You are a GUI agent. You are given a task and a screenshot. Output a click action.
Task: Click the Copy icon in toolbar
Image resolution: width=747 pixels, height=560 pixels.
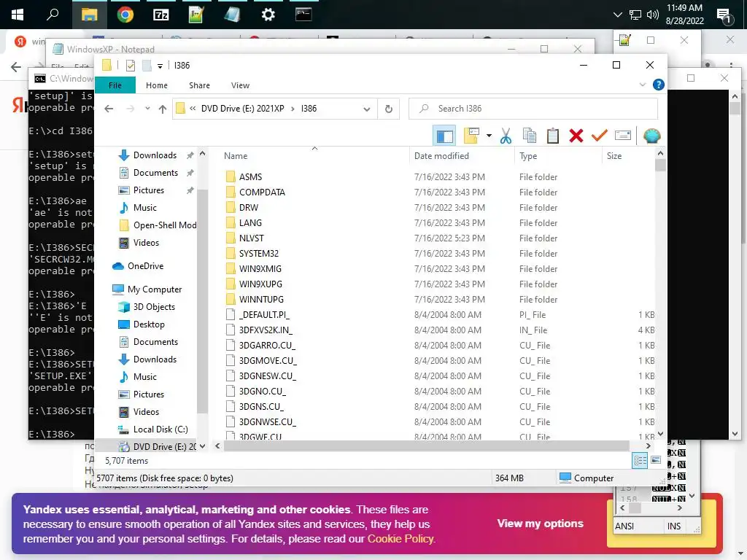coord(530,136)
